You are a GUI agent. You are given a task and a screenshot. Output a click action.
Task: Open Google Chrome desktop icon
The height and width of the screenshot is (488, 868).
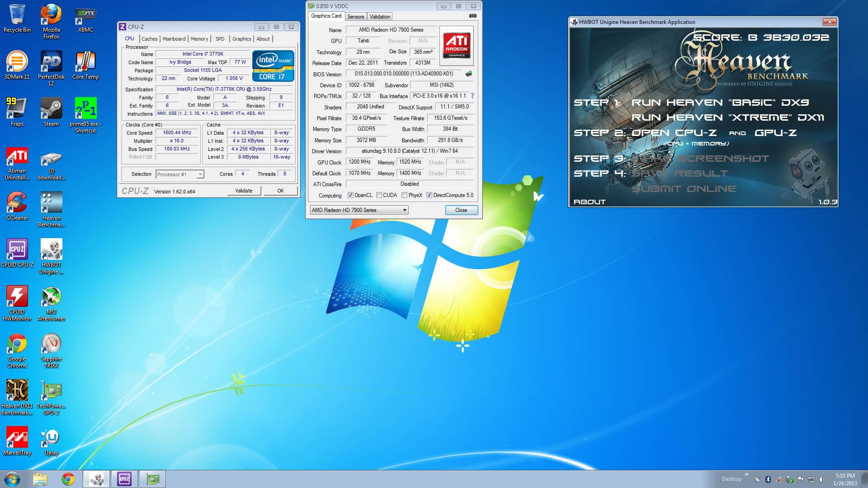pyautogui.click(x=17, y=351)
